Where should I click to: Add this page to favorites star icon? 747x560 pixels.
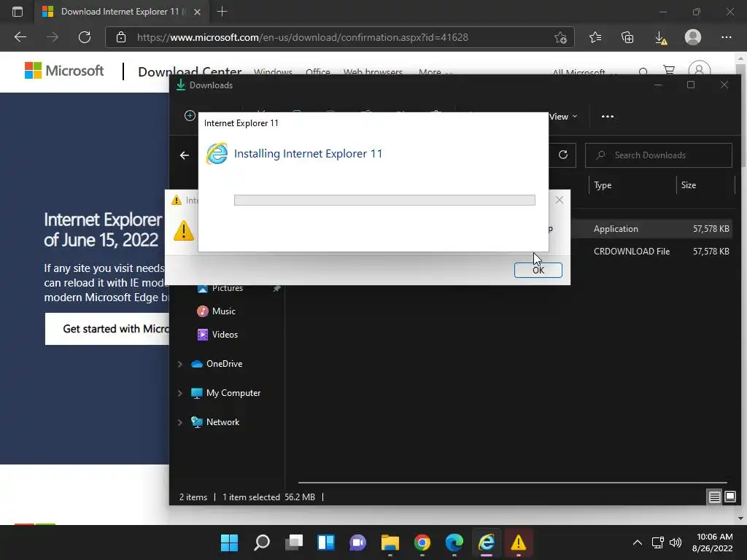(561, 37)
